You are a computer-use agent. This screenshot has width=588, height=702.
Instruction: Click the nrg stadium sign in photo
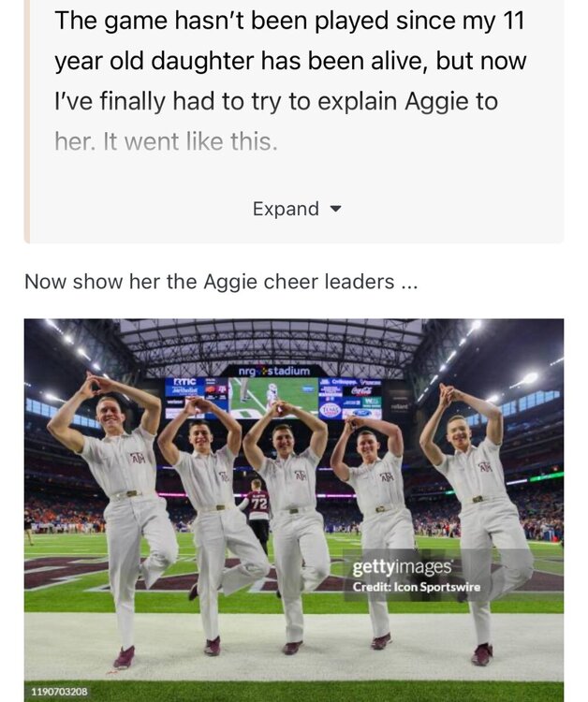point(273,372)
